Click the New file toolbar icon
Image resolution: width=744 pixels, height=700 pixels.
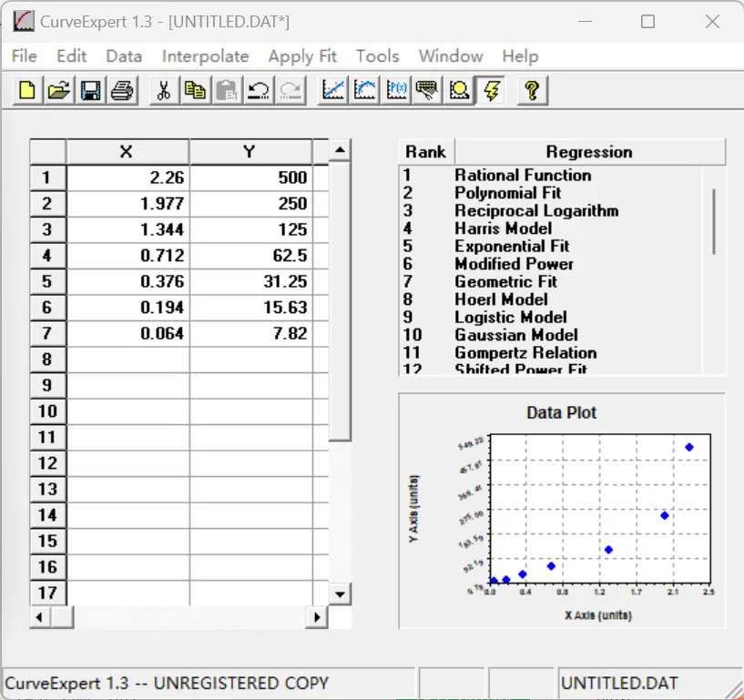click(28, 90)
